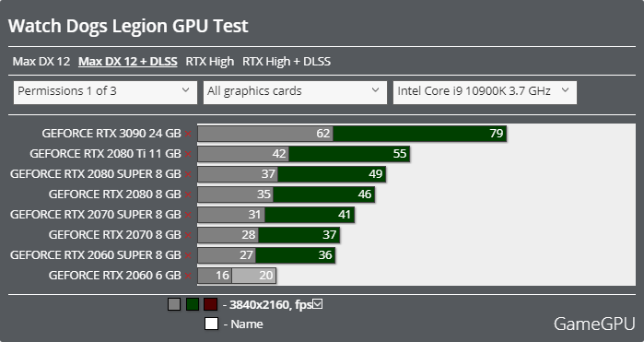Select the RTX High tab
This screenshot has height=342, width=644.
[x=209, y=62]
